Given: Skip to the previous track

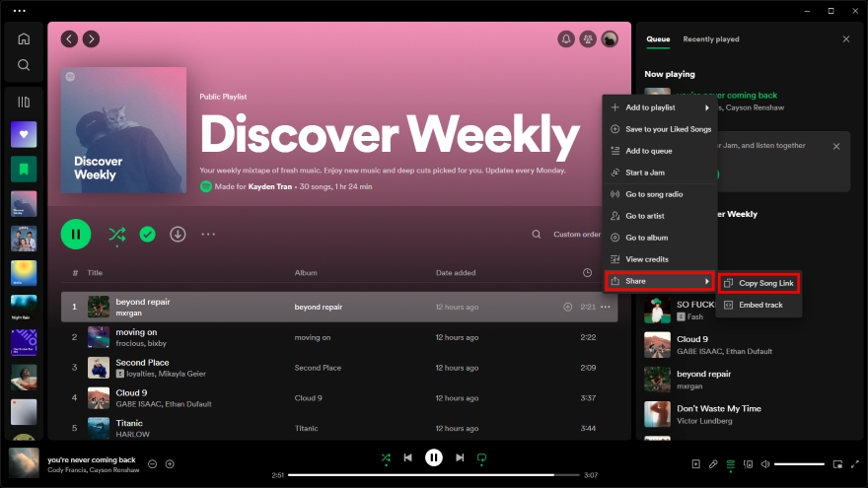Looking at the screenshot, I should click(408, 457).
